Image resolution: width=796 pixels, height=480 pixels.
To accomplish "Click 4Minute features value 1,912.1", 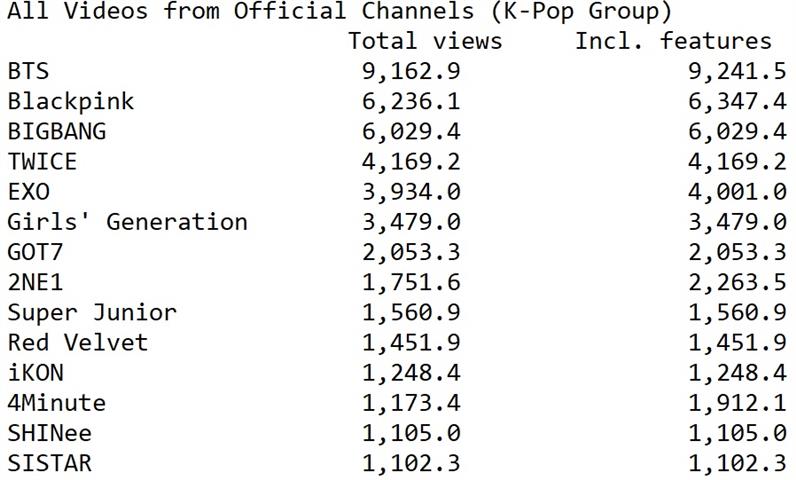I will coord(737,403).
